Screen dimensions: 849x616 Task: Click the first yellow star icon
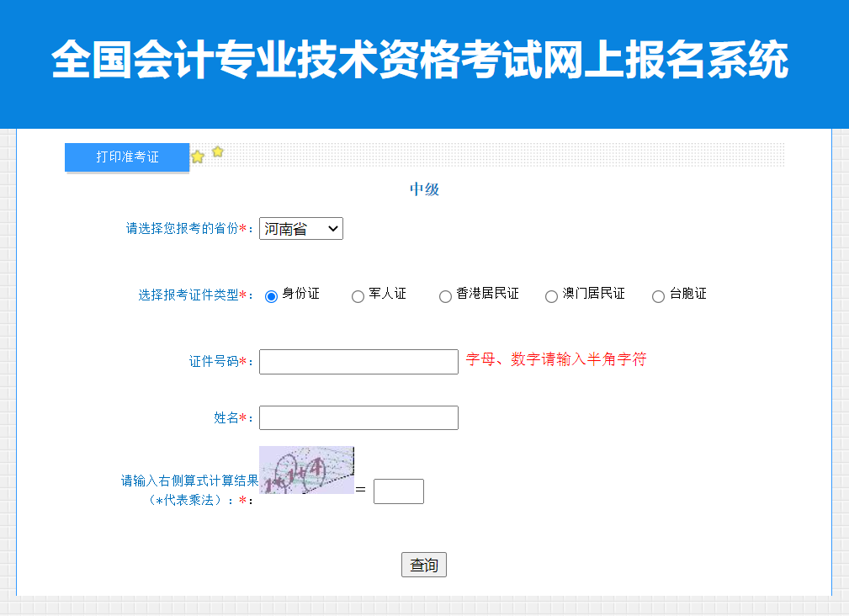[x=197, y=156]
